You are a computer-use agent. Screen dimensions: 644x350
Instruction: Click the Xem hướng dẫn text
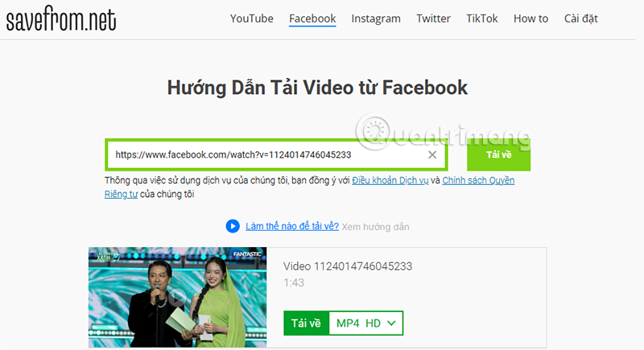click(x=375, y=227)
